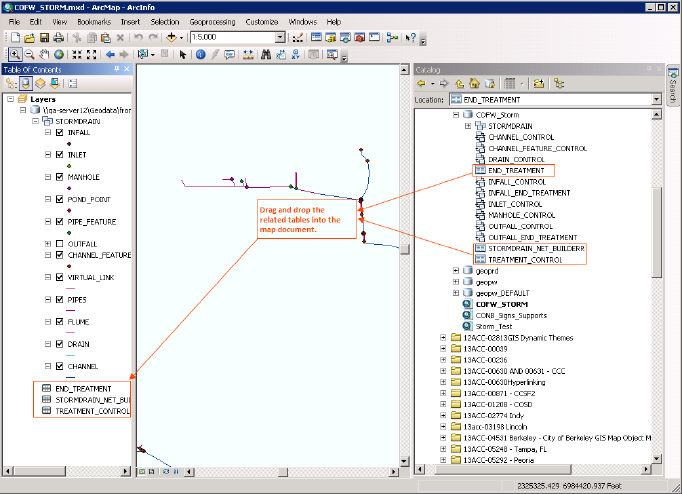Uncheck the MANHOLE layer checkbox
Screen dimensions: 682x494
coord(60,177)
